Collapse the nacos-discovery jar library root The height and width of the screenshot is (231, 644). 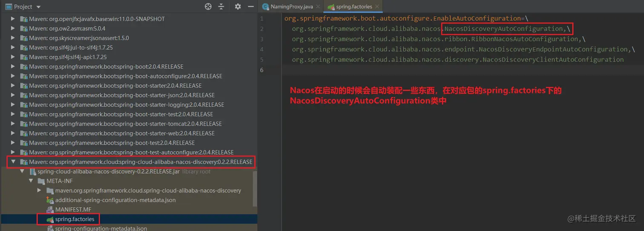coord(22,171)
